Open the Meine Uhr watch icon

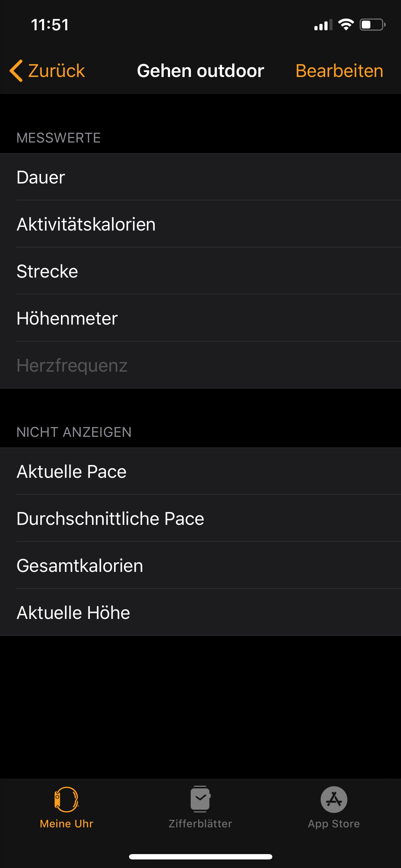[66, 799]
